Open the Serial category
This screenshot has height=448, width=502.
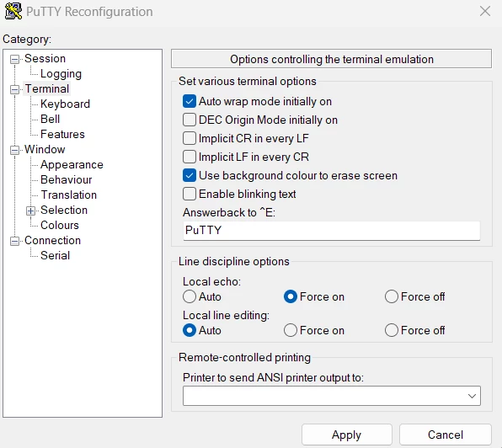pyautogui.click(x=55, y=256)
